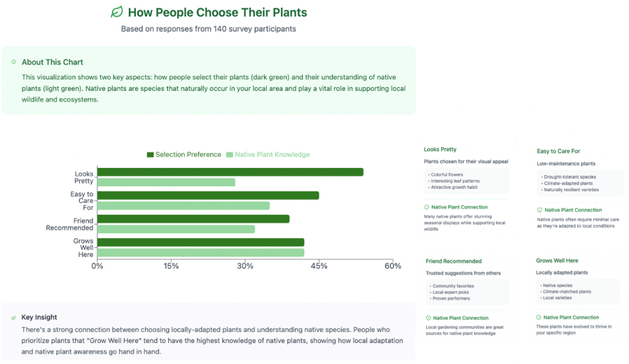Select the dark green Looks Pretty bar

coord(231,172)
